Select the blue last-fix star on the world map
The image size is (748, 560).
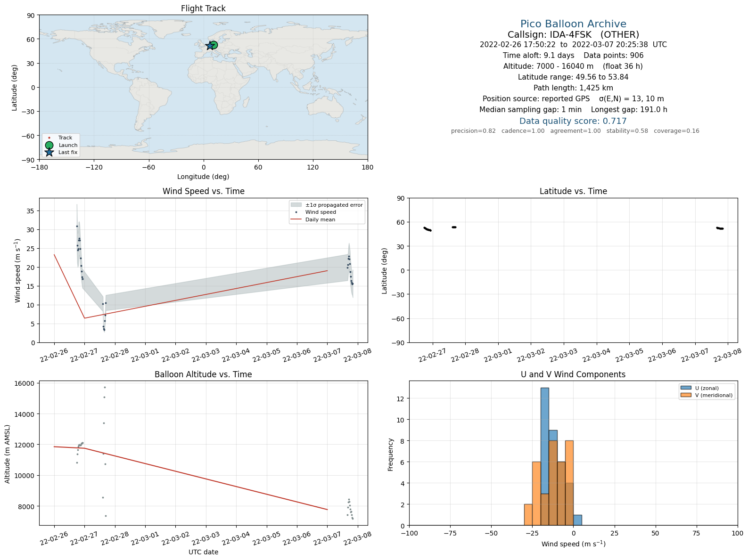coord(210,46)
